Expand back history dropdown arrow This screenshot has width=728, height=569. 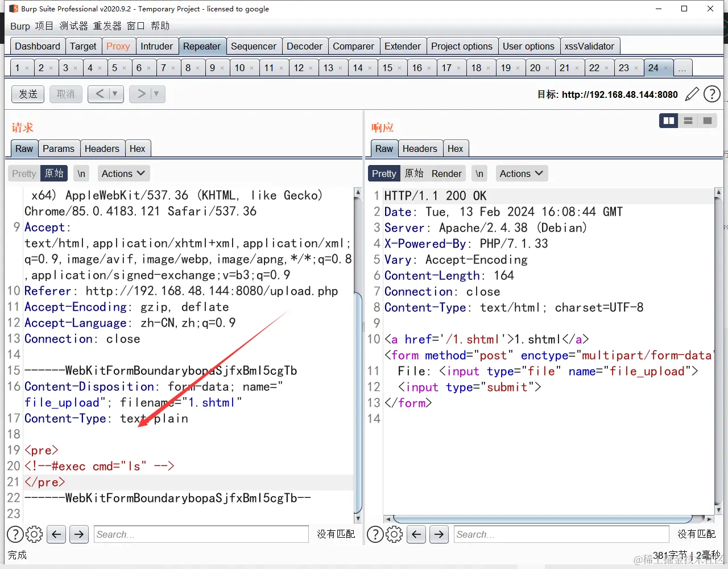pyautogui.click(x=115, y=94)
